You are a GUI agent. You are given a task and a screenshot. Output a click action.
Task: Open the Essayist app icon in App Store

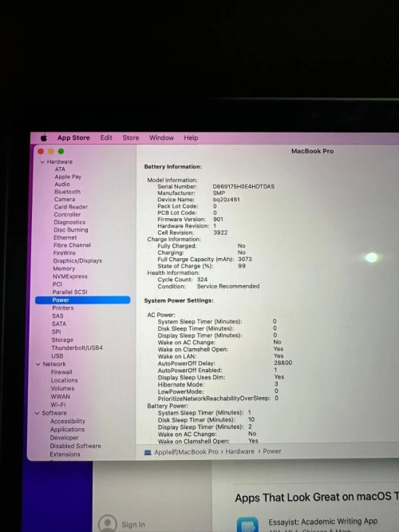tap(247, 525)
